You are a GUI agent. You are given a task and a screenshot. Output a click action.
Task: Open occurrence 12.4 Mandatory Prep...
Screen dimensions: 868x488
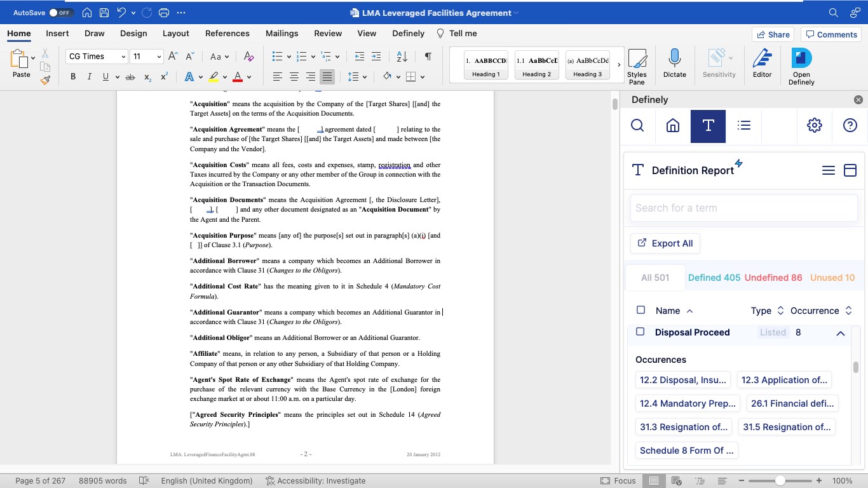(688, 403)
